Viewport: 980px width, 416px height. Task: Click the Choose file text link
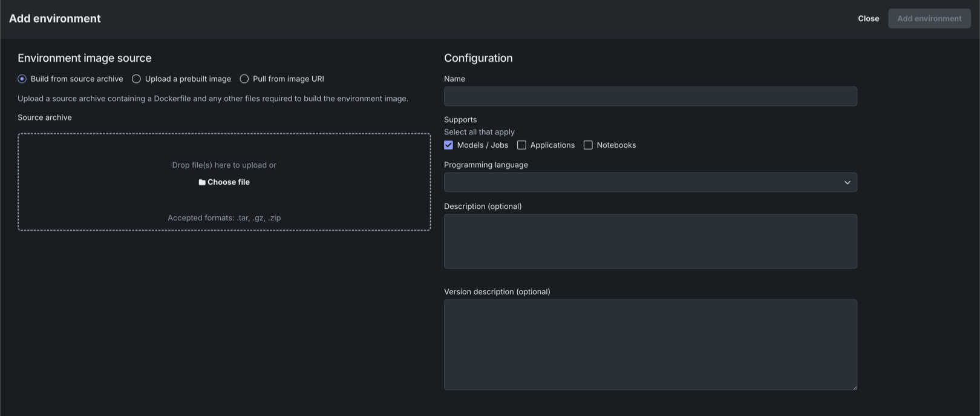[229, 182]
